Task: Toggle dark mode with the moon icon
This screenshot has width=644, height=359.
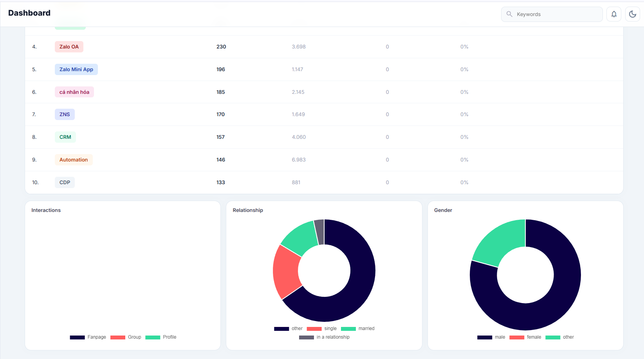Action: 632,14
